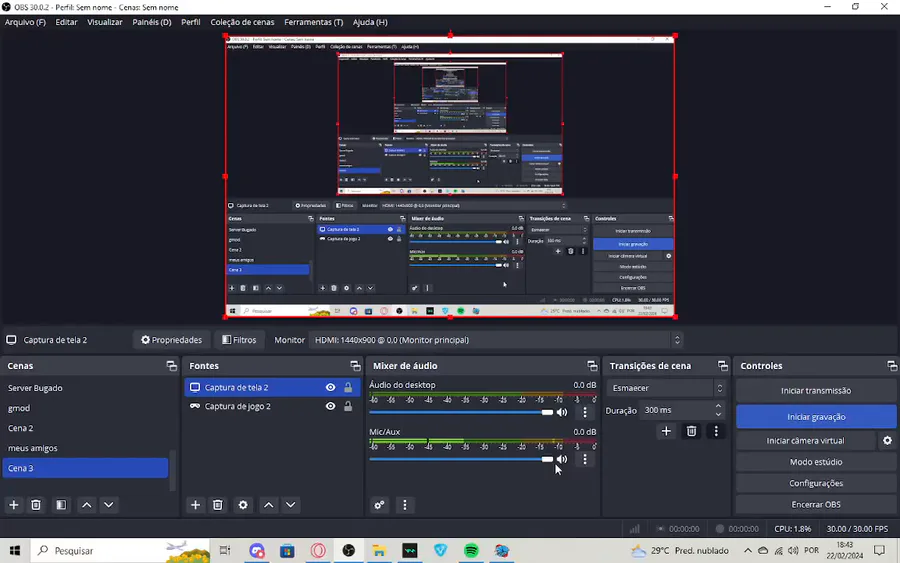
Task: Open Propriedades of selected source
Action: click(171, 340)
